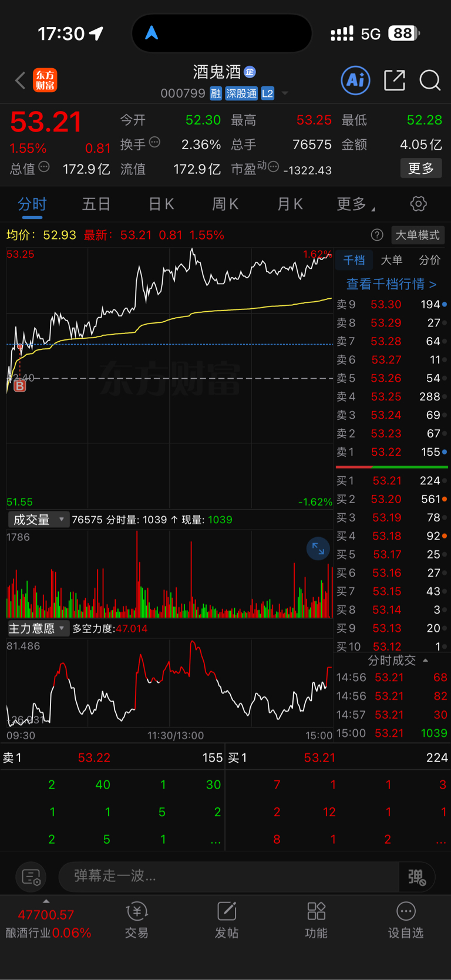Tap the 设自选 watchlist icon

point(406,920)
